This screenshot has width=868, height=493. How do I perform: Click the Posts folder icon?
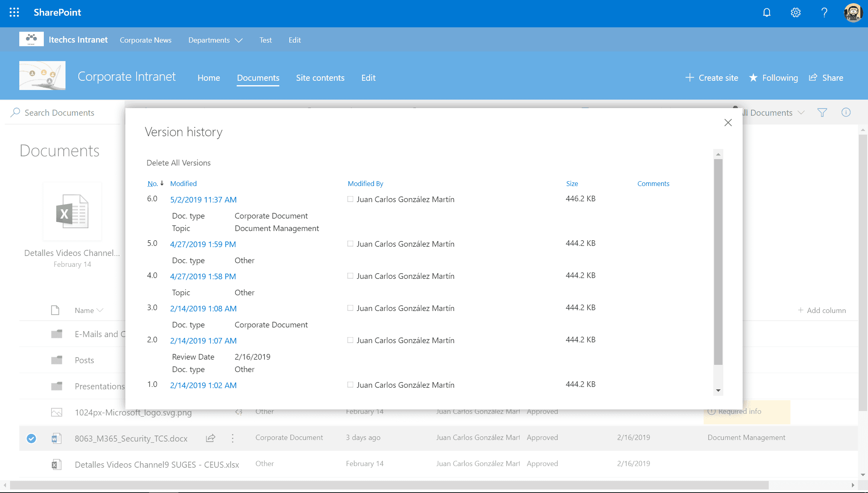click(57, 360)
